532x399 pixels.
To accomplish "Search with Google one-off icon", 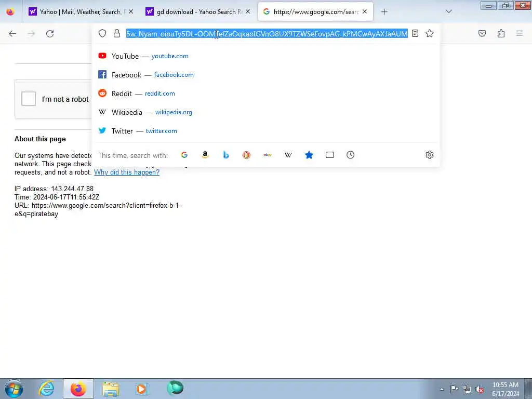I will click(184, 155).
